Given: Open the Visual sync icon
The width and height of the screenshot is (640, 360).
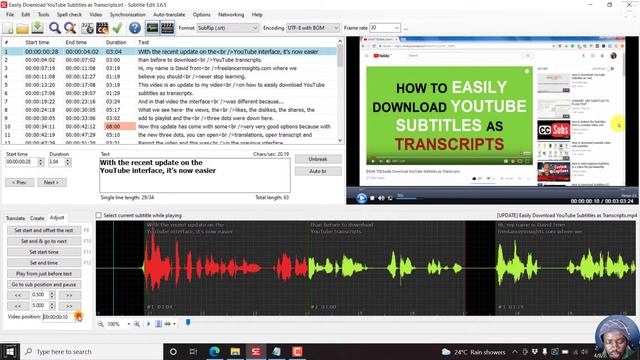Looking at the screenshot, I should tap(87, 28).
